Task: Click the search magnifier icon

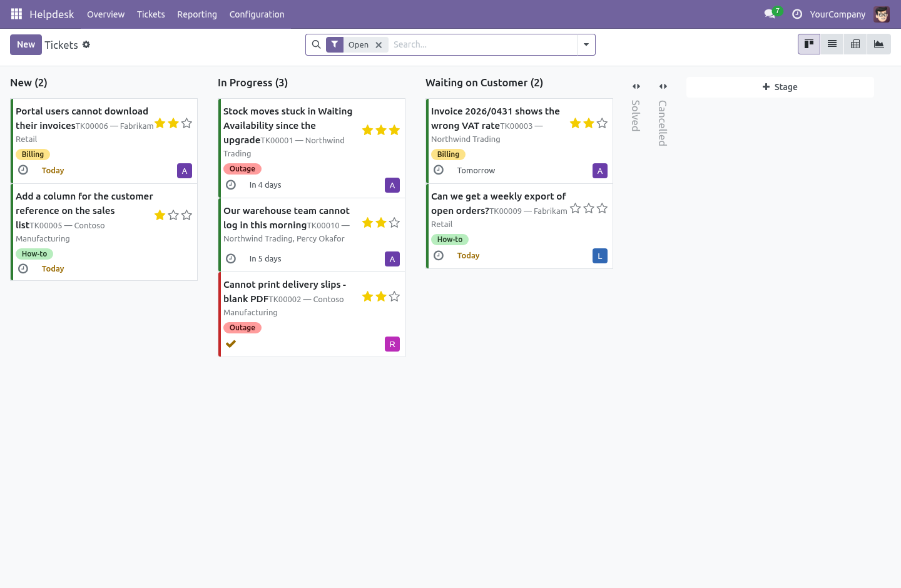Action: (x=317, y=44)
